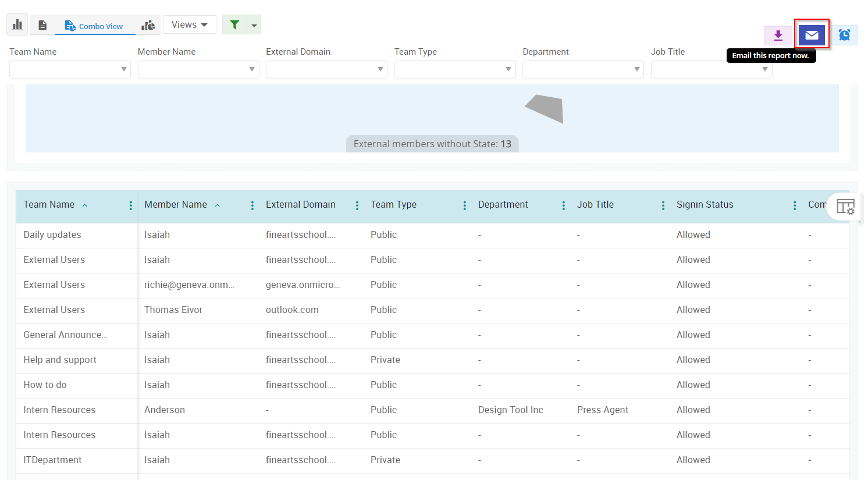Screen dimensions: 868x480
Task: Schedule the report with the alarm clock icon
Action: (x=844, y=35)
